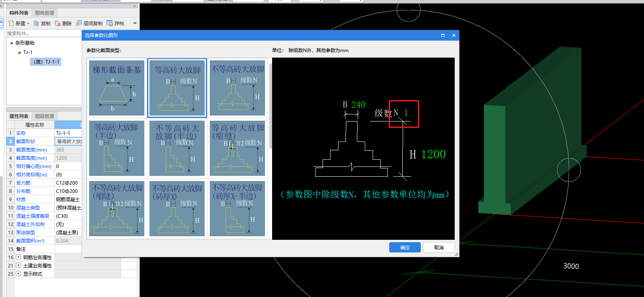644x297 pixels.
Task: Select the 不等高砖大放脚(砖厚X-半边) thumbnail
Action: click(237, 209)
